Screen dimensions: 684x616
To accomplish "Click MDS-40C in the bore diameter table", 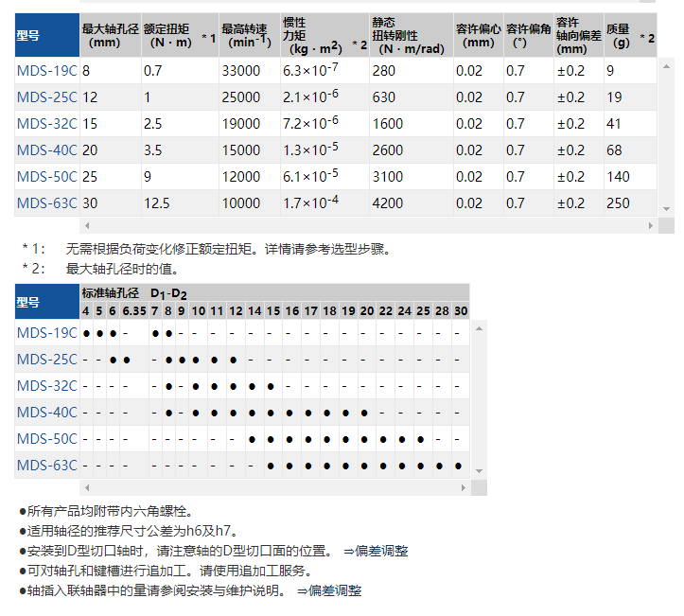I will pos(46,413).
